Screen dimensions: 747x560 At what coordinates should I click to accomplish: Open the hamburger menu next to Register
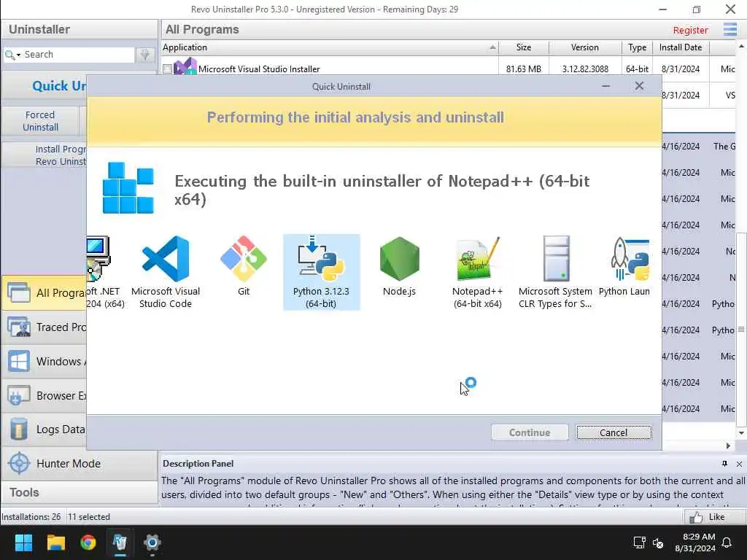[729, 29]
